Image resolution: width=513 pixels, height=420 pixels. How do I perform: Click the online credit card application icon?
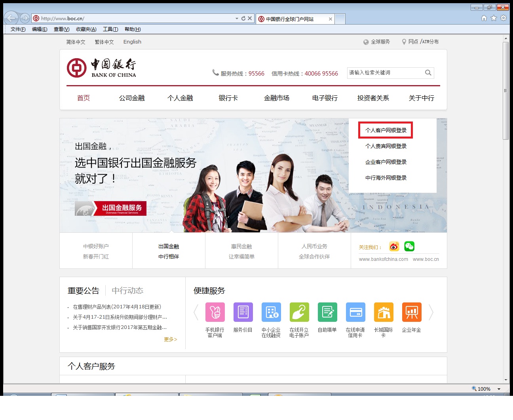[355, 312]
